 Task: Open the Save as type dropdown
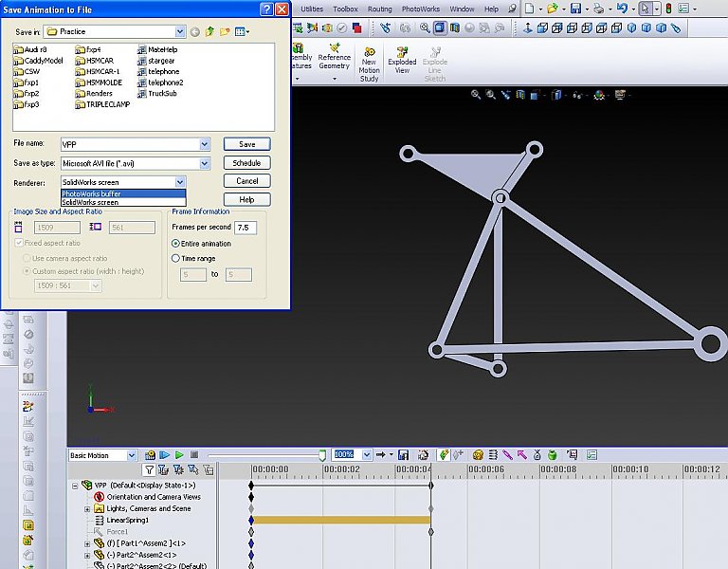click(205, 163)
